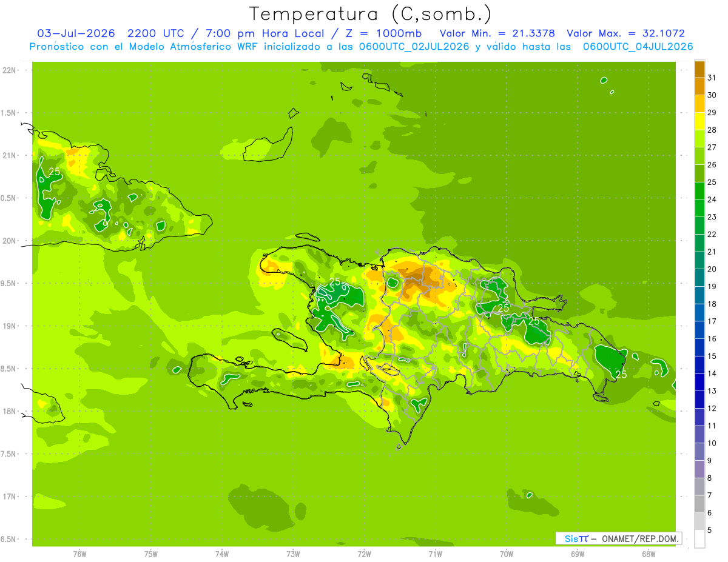The width and height of the screenshot is (728, 562).
Task: Pick the legend color band between 8 and 9
Action: (x=699, y=469)
